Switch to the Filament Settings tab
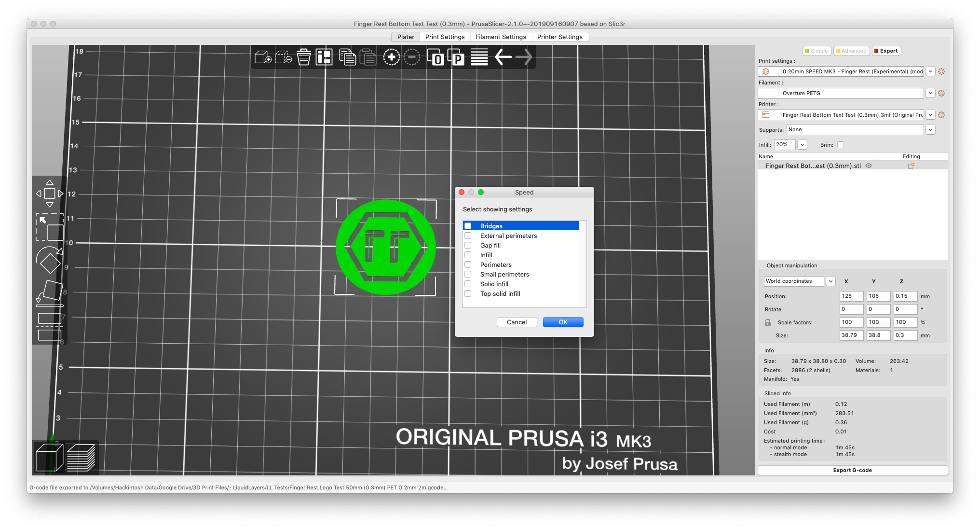The width and height of the screenshot is (980, 529). 501,37
